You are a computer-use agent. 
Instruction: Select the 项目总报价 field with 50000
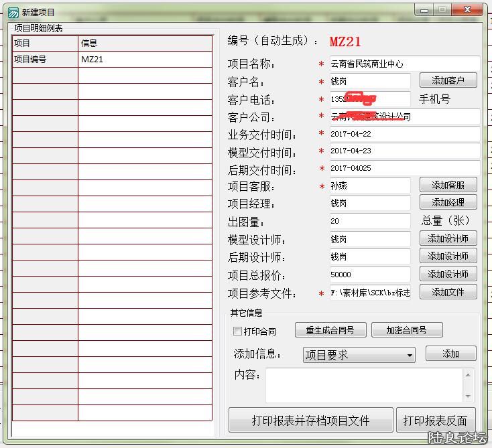coord(369,275)
